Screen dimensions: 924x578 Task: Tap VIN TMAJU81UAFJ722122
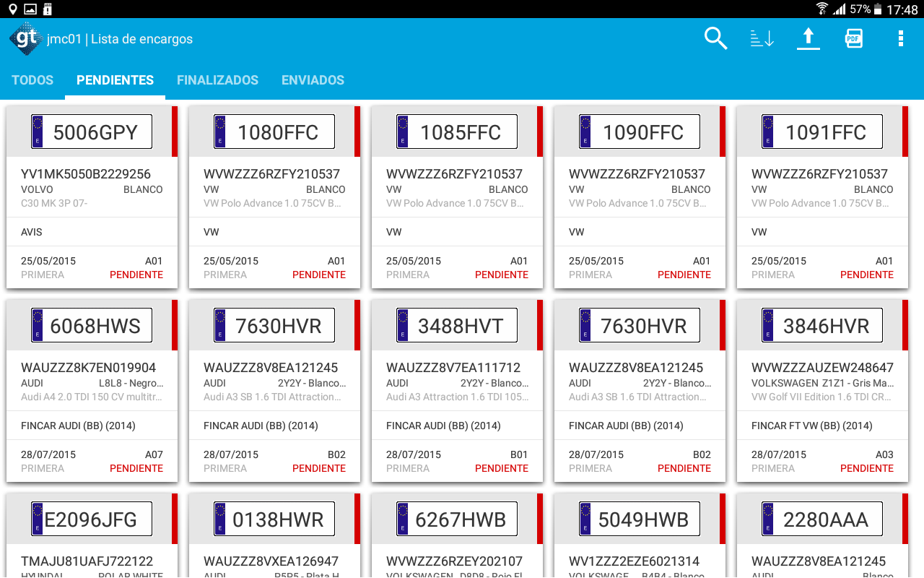87,561
